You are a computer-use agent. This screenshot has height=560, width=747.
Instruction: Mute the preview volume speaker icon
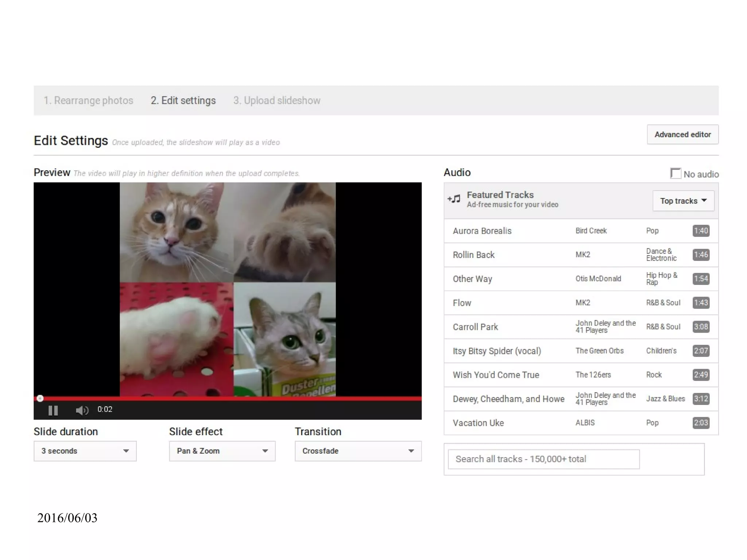81,410
